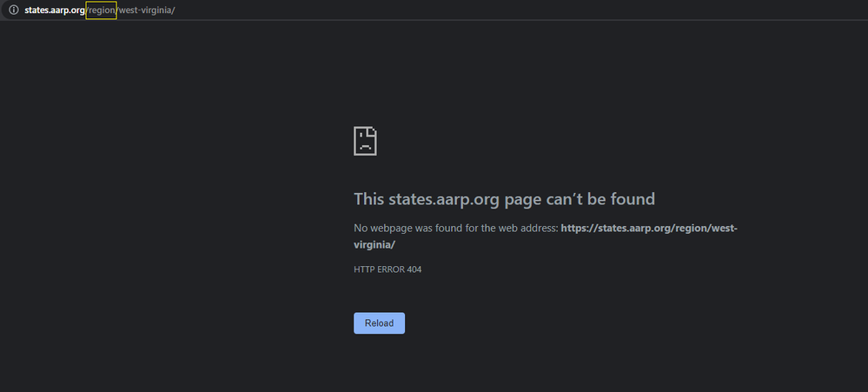
Task: Click empty space in the address bar
Action: click(x=521, y=10)
